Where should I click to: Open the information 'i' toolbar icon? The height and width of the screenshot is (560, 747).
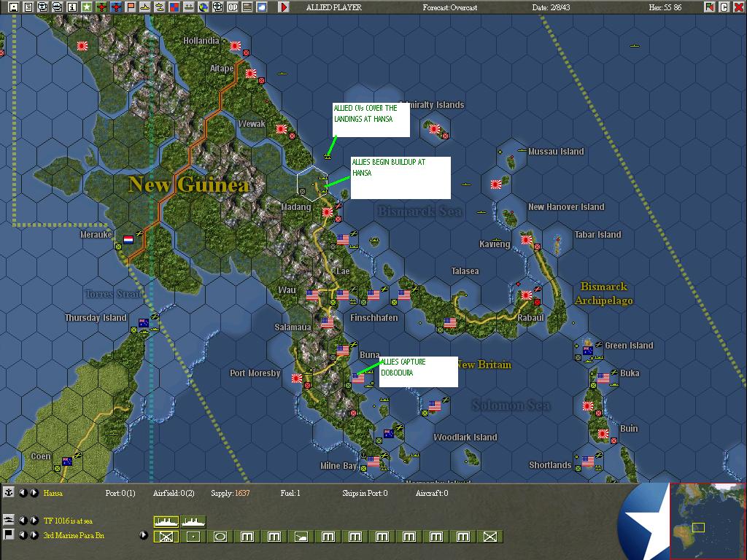point(72,7)
